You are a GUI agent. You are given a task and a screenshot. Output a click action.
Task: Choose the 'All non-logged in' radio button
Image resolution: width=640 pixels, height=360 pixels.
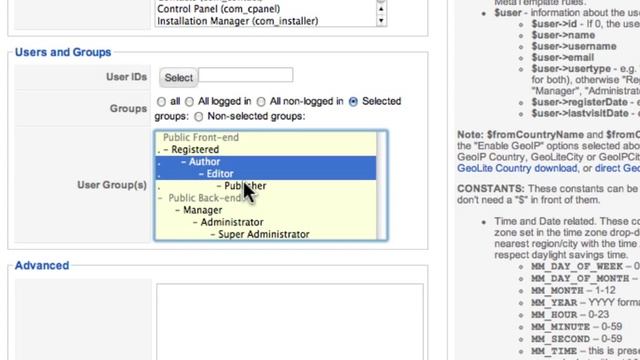pos(261,101)
